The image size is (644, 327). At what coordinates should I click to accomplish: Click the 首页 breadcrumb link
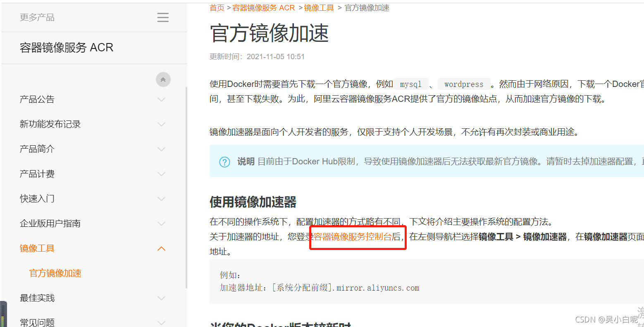click(217, 8)
